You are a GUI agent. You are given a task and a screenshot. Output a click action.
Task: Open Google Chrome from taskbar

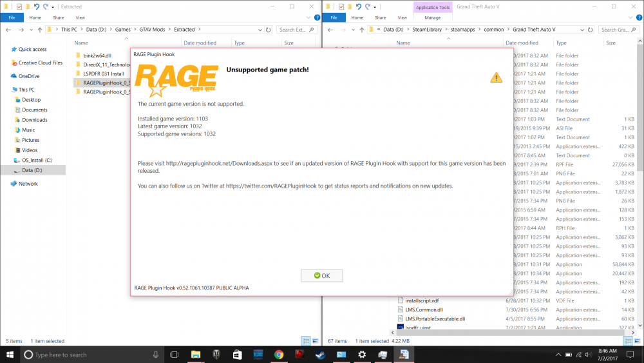pyautogui.click(x=279, y=355)
